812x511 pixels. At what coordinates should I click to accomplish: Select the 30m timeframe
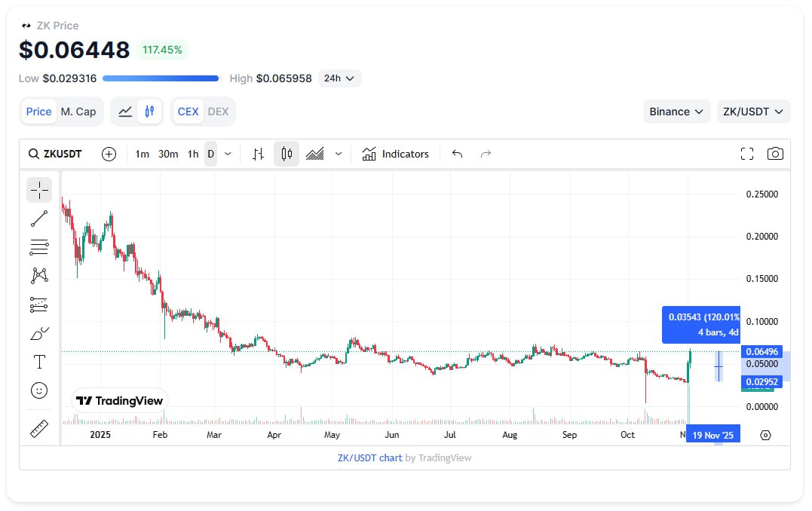tap(168, 154)
